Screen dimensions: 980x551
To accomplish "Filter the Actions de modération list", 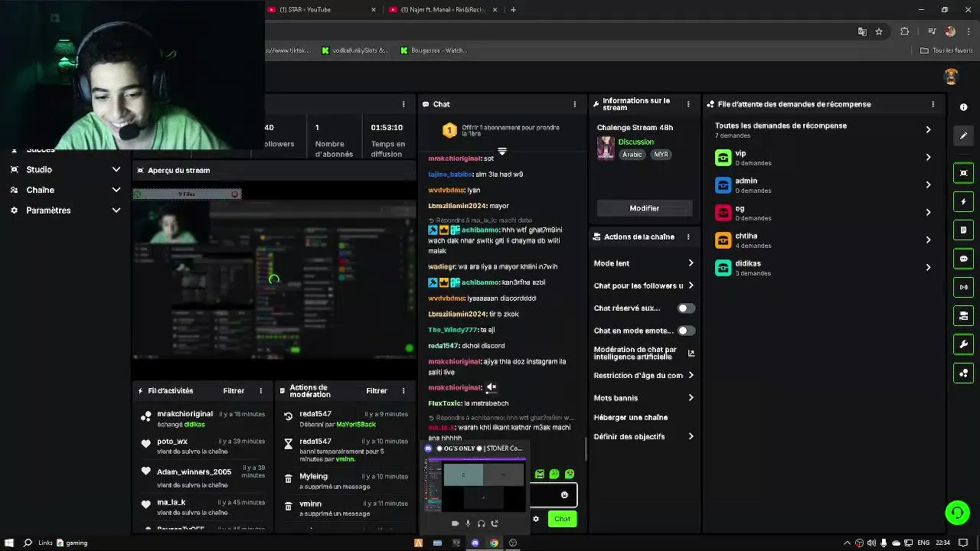I will click(377, 391).
